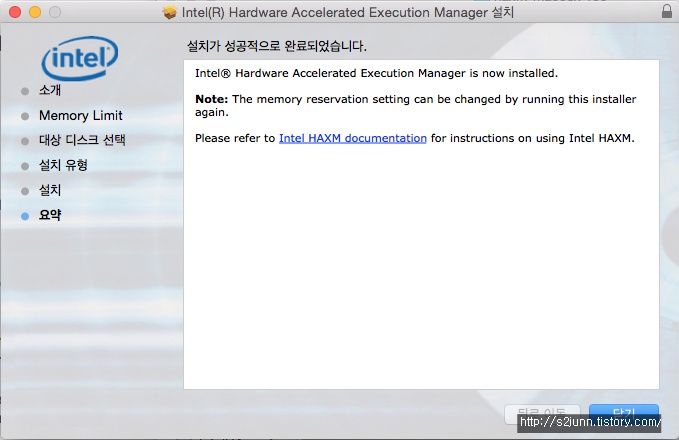The width and height of the screenshot is (679, 440).
Task: Click the bold 'Note:' label
Action: coord(211,99)
